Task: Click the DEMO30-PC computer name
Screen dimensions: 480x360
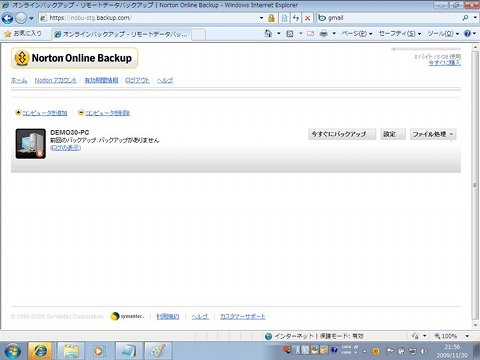Action: pyautogui.click(x=70, y=132)
